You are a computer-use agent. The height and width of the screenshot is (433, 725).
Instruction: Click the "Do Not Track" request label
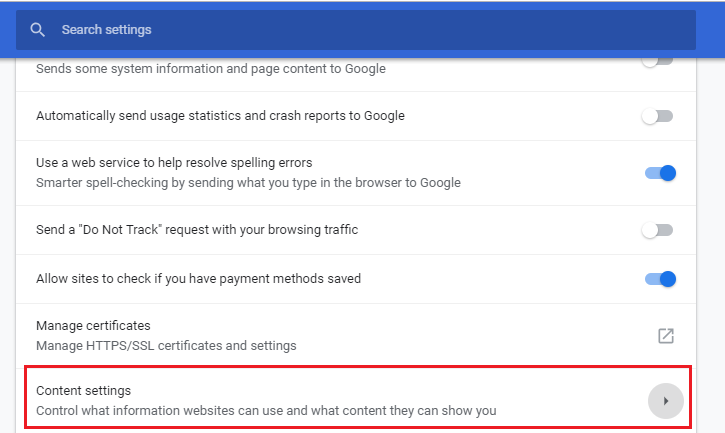pos(197,230)
